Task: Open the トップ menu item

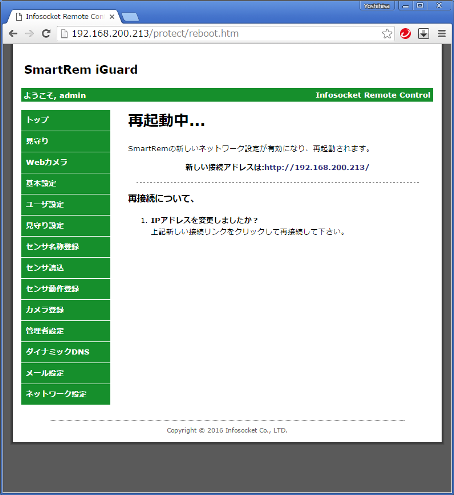Action: (65, 120)
